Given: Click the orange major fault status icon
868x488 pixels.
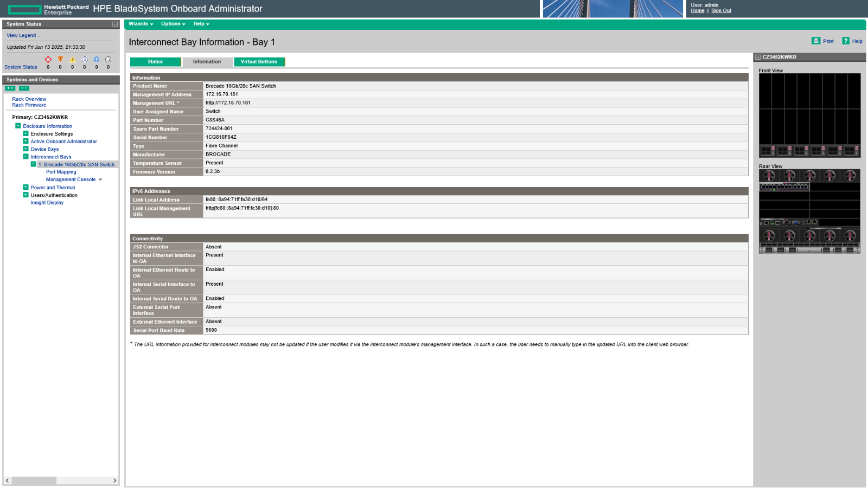Looking at the screenshot, I should pyautogui.click(x=60, y=60).
